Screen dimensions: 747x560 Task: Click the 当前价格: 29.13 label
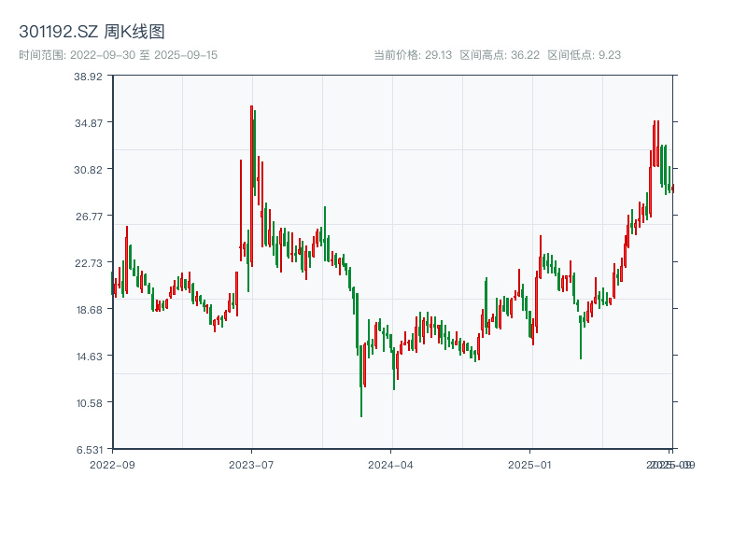click(x=413, y=55)
